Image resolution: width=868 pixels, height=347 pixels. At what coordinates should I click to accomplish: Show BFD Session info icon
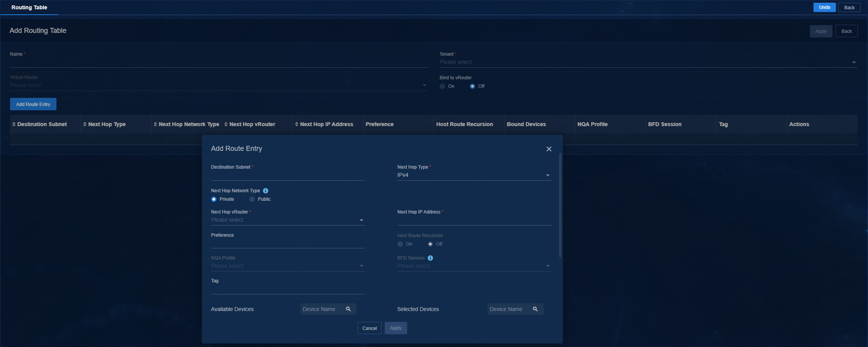[x=430, y=258]
